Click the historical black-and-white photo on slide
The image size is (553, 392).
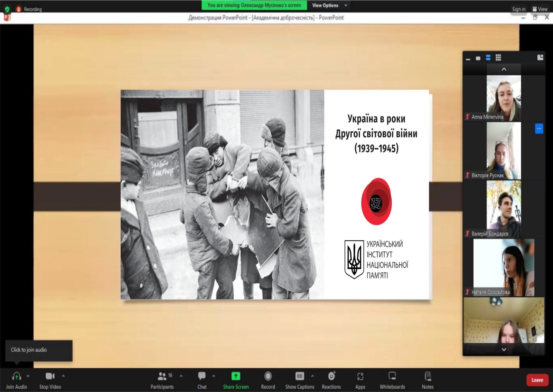point(222,194)
